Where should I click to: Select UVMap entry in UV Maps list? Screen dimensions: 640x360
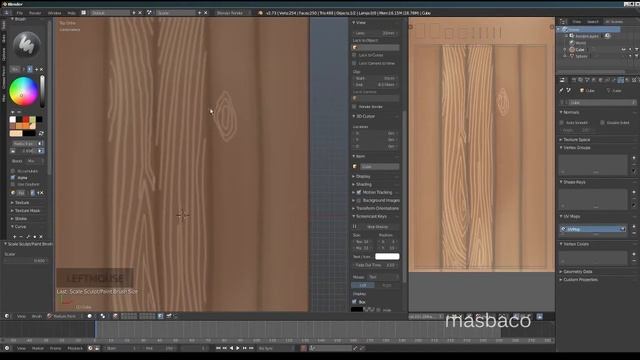tap(593, 229)
